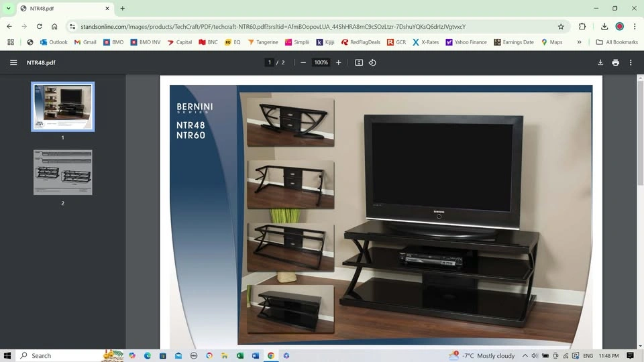Open the Gmail bookmark

(85, 42)
